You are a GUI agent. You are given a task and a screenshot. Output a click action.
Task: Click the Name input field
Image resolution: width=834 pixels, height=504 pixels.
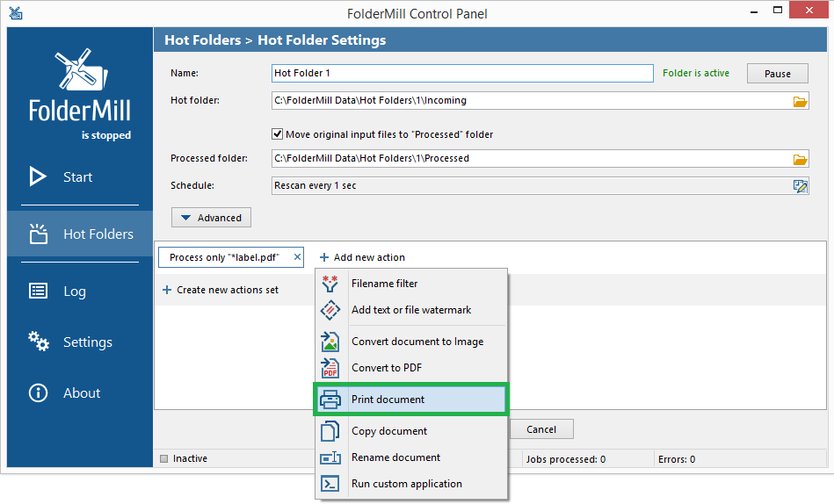(x=462, y=74)
